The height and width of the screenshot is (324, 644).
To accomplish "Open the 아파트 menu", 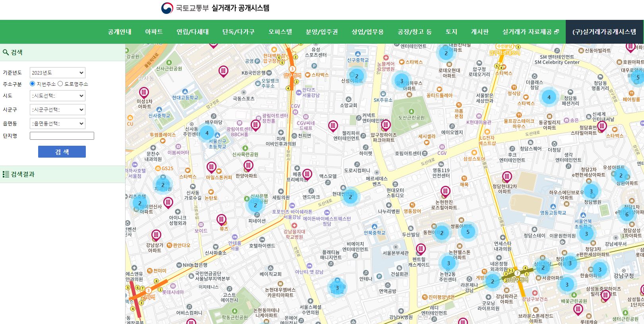I will [154, 32].
